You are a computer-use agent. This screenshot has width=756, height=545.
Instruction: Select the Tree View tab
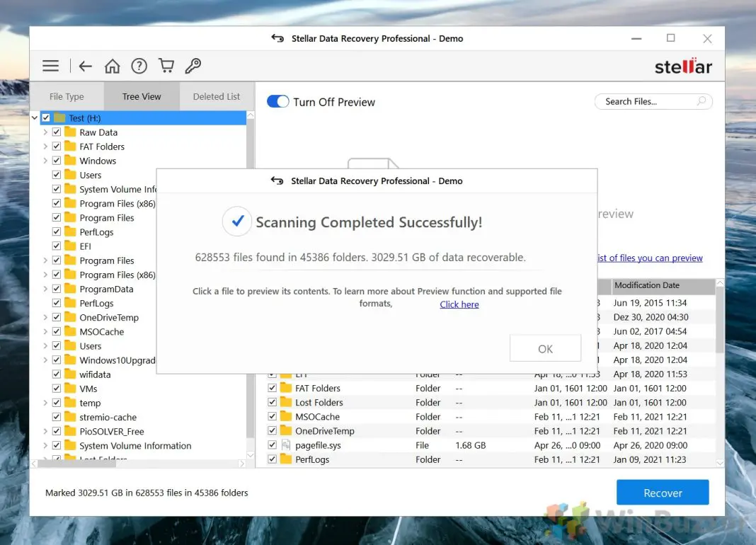coord(142,96)
